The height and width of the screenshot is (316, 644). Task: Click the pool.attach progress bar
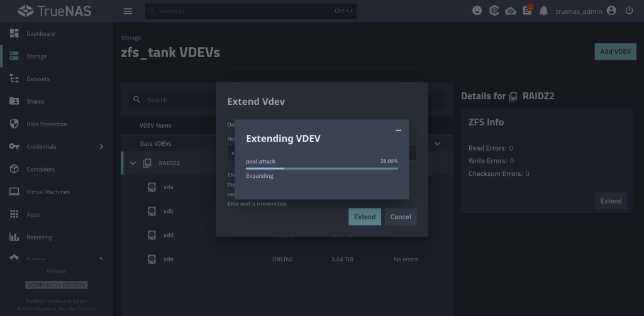point(321,168)
